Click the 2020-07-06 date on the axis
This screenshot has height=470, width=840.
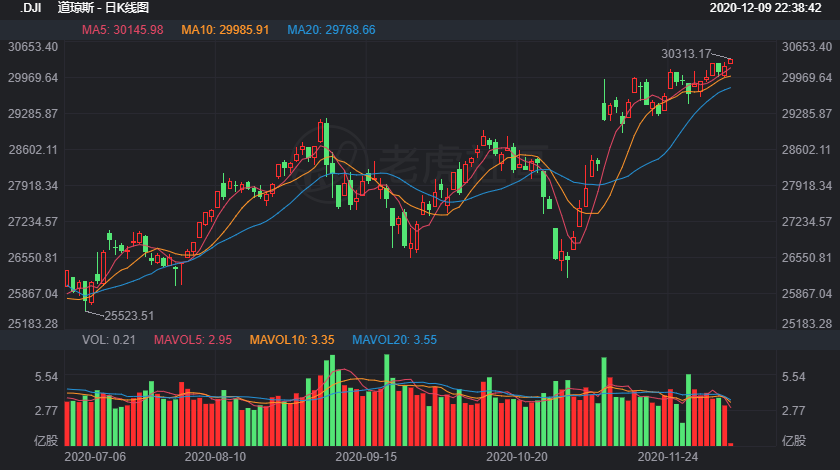tap(96, 455)
